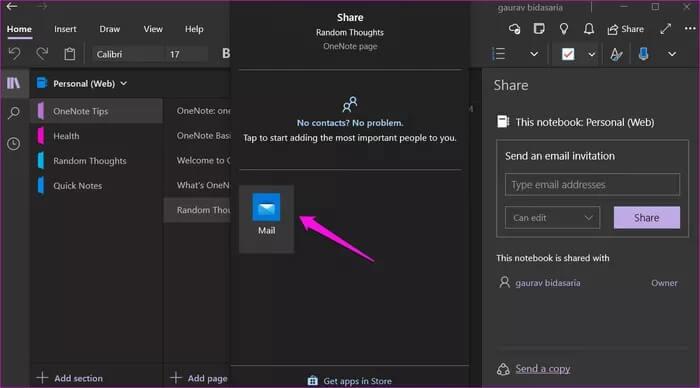Open the Help tab
Viewport: 700px width, 388px height.
click(194, 29)
